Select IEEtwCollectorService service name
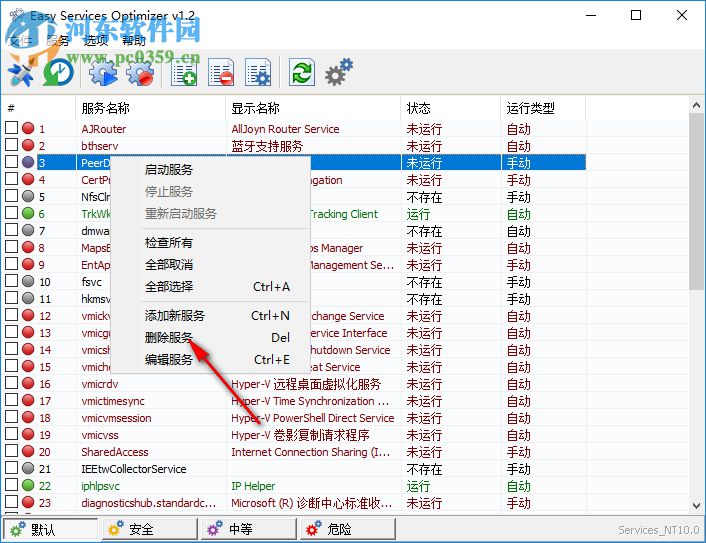This screenshot has width=706, height=543. (x=134, y=469)
